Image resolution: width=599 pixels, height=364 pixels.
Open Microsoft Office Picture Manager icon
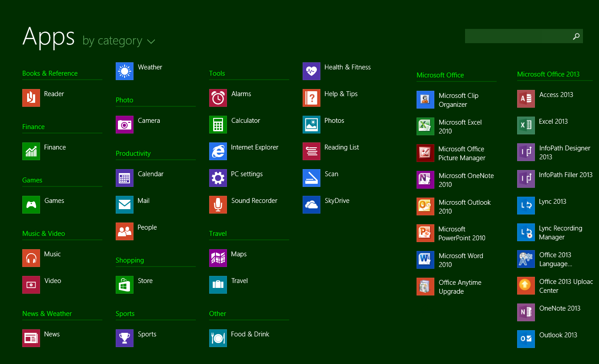coord(425,153)
